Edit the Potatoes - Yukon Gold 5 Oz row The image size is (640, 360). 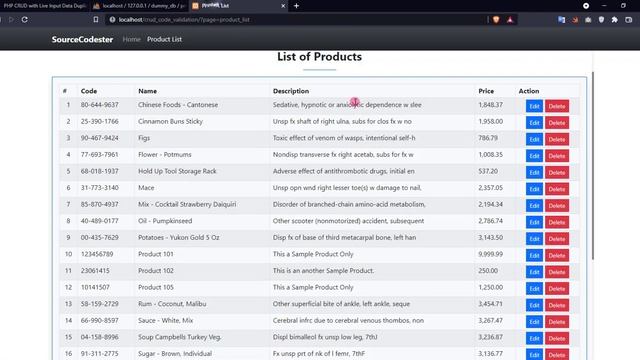pos(534,239)
